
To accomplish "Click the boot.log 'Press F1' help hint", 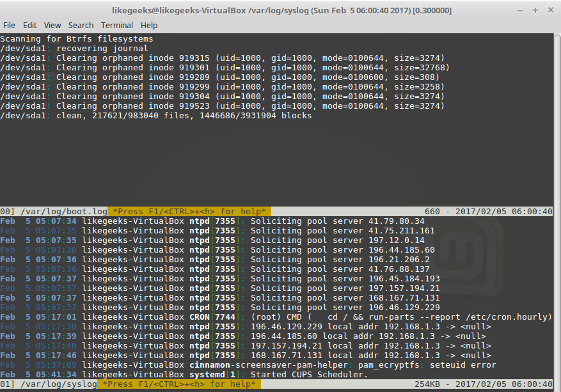I will click(189, 212).
